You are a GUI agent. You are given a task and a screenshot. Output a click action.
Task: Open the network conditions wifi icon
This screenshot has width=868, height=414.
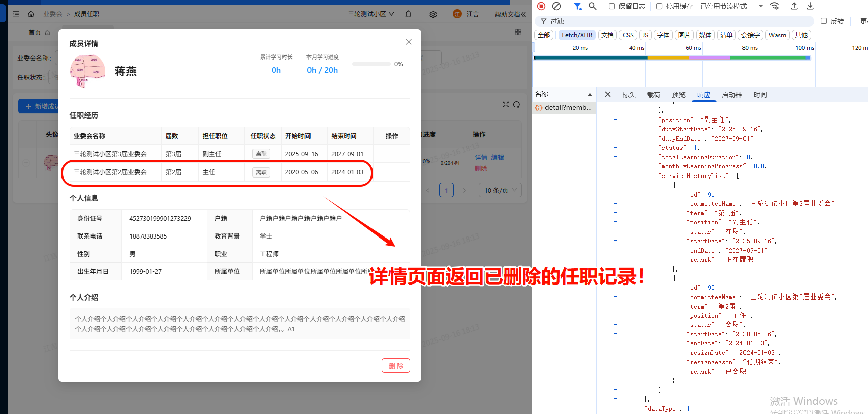[x=775, y=6]
